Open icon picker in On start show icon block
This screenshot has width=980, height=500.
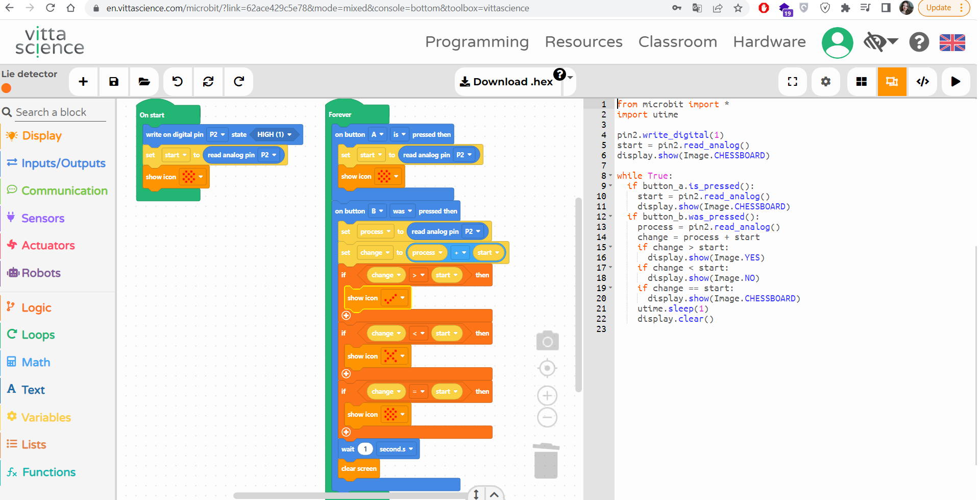pos(193,177)
